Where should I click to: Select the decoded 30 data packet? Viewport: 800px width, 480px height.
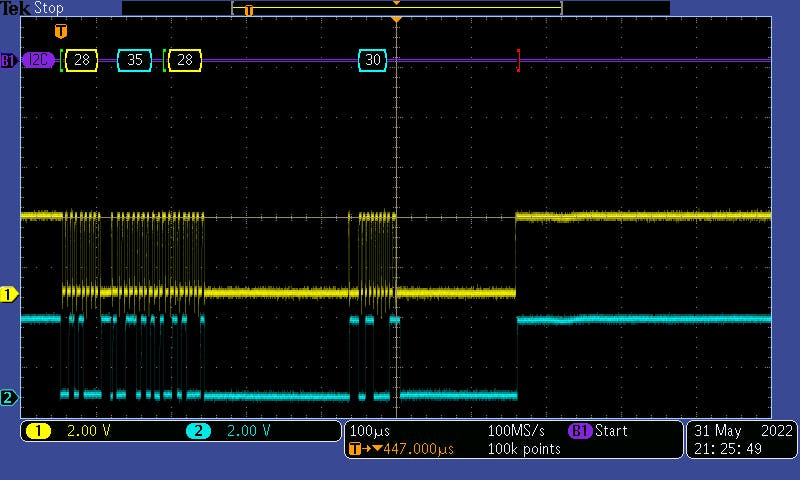373,60
